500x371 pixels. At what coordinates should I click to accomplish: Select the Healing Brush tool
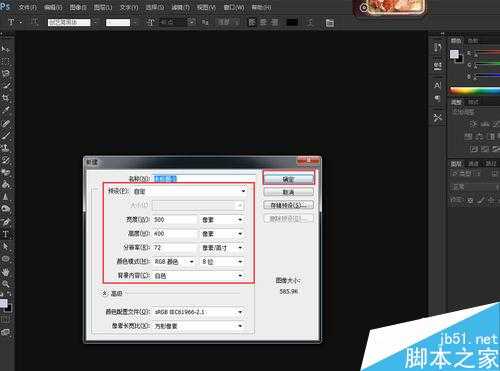(6, 123)
